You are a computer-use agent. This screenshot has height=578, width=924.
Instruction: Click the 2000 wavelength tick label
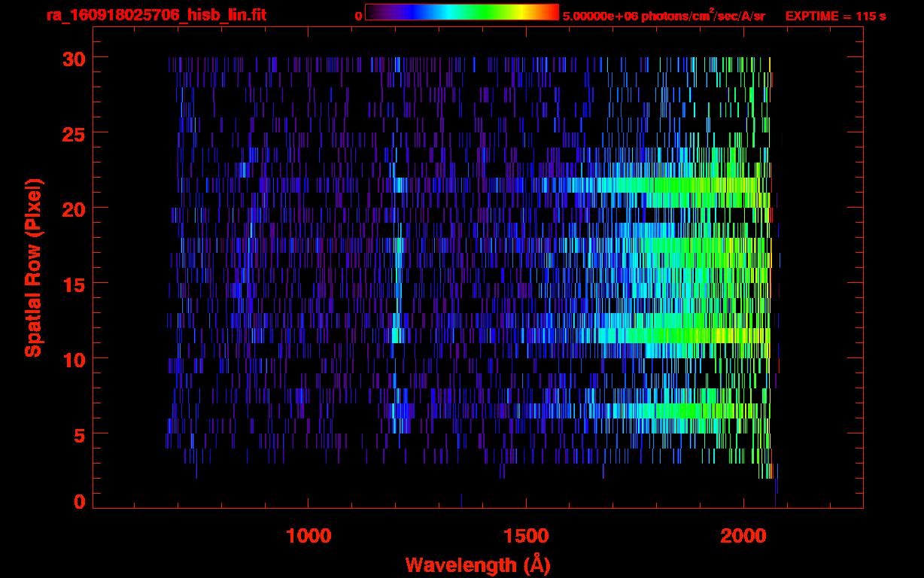click(x=743, y=536)
